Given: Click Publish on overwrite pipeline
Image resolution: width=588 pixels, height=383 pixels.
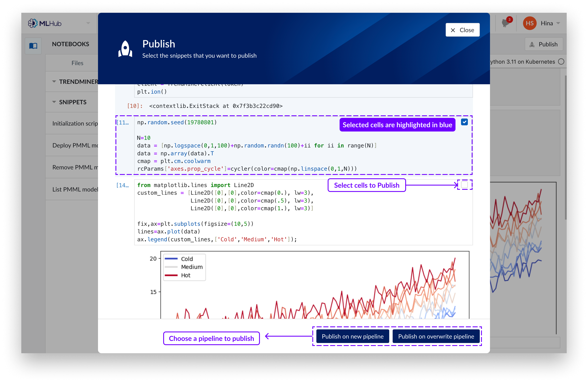Looking at the screenshot, I should (x=436, y=336).
